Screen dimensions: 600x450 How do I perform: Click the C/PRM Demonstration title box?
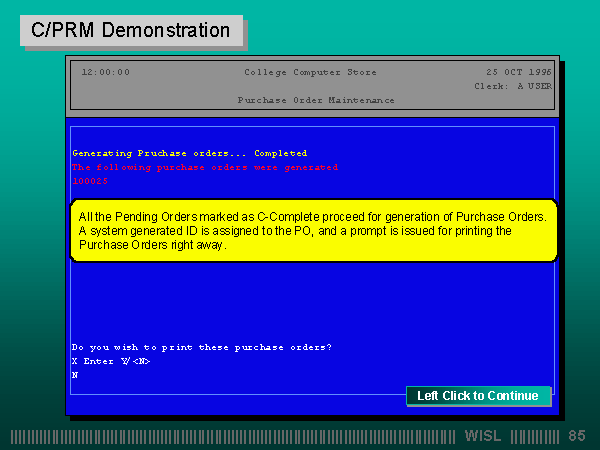[131, 30]
